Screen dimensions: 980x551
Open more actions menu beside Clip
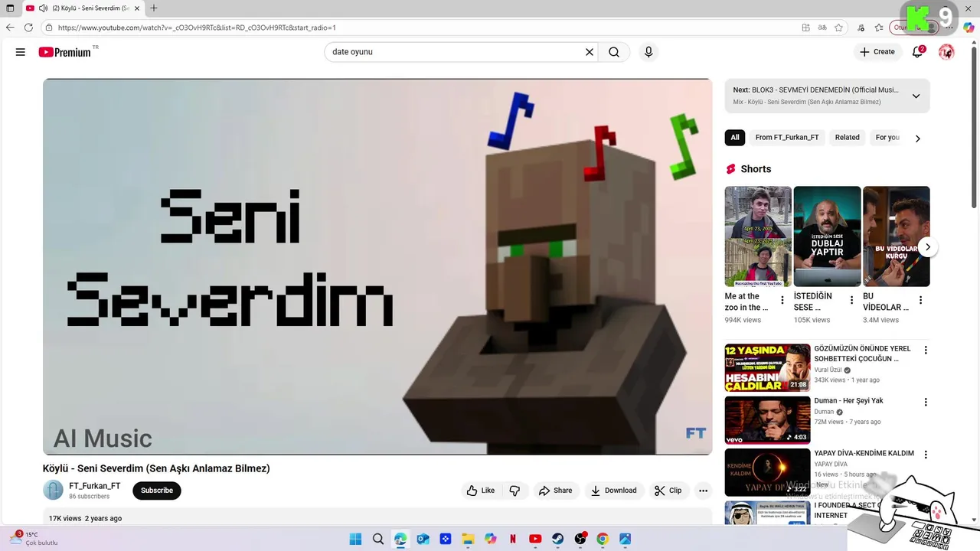pos(703,491)
